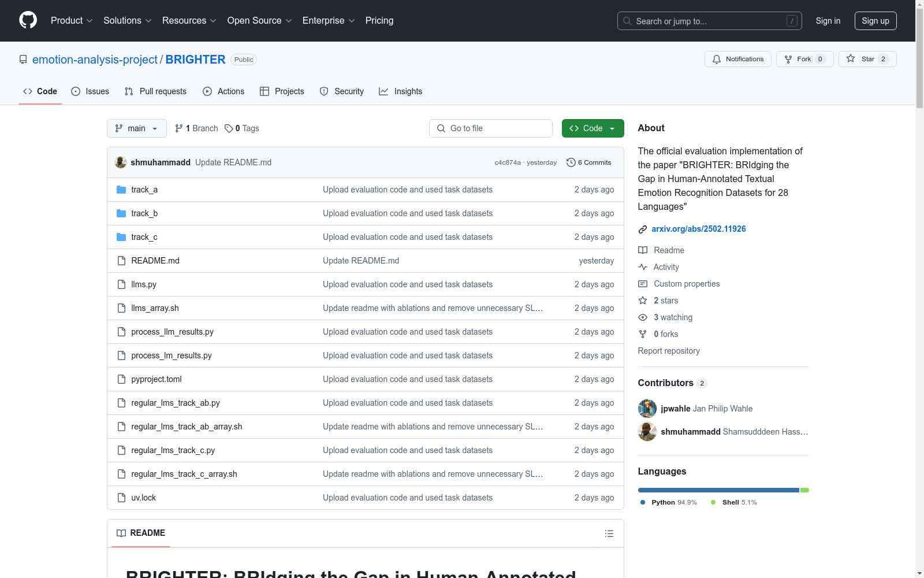Click shmuhammadd avatar in commit header
The image size is (924, 578).
(121, 162)
